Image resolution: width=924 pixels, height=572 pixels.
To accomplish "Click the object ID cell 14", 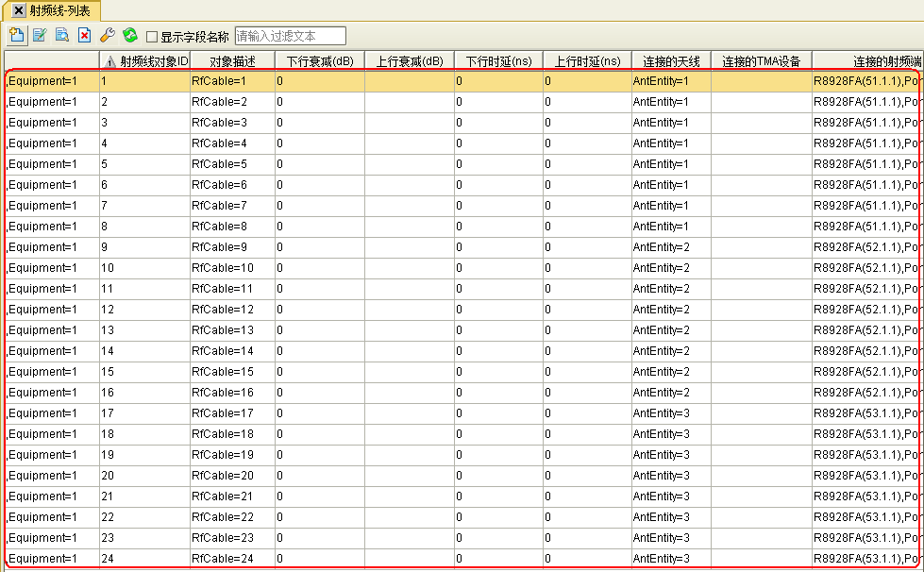I will pyautogui.click(x=145, y=351).
